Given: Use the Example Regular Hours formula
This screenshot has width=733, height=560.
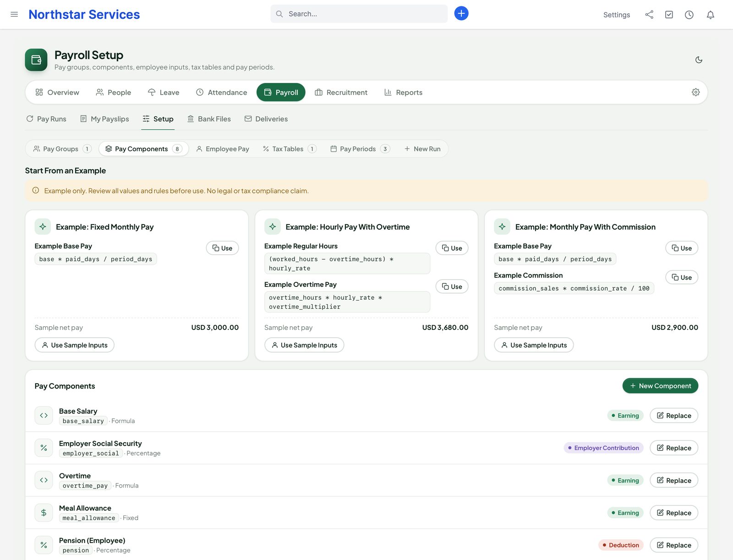Looking at the screenshot, I should point(452,248).
